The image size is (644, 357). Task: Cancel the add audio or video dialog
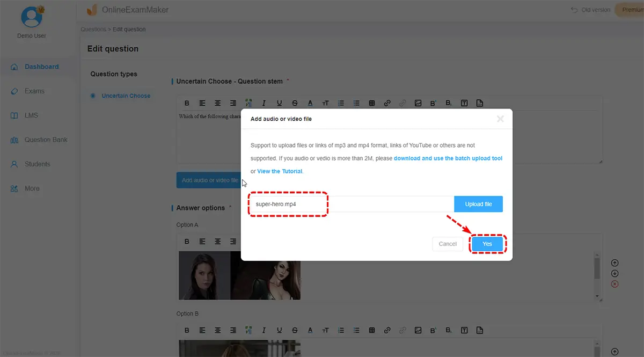click(448, 244)
